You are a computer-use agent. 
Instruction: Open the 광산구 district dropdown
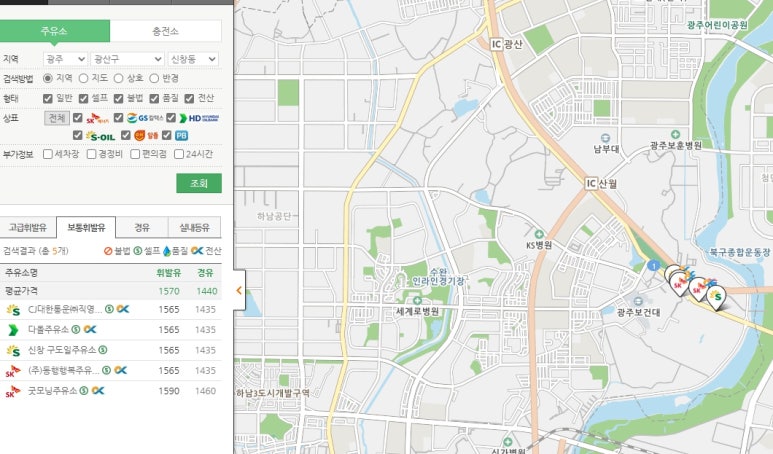click(x=127, y=59)
